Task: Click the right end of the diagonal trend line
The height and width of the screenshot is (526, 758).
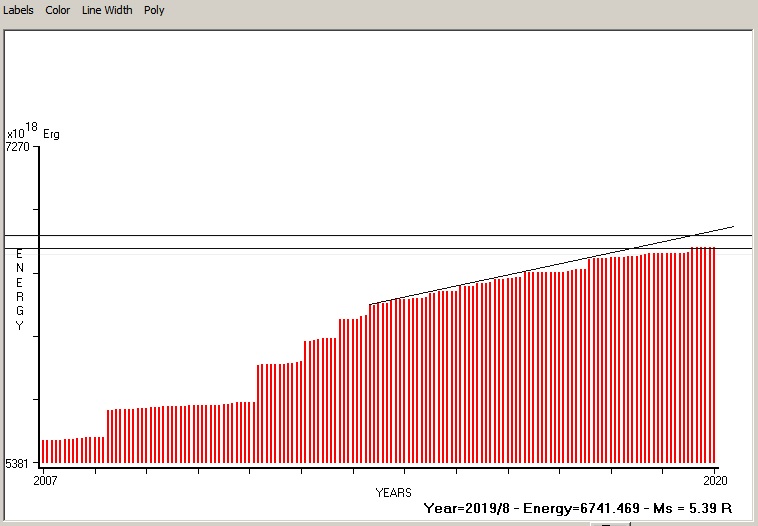Action: pyautogui.click(x=732, y=227)
